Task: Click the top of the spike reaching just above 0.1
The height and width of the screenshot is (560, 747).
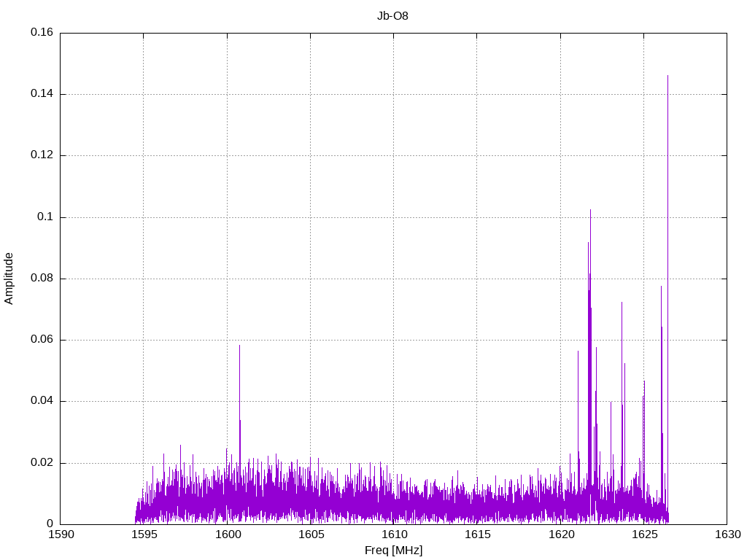Action: point(590,210)
